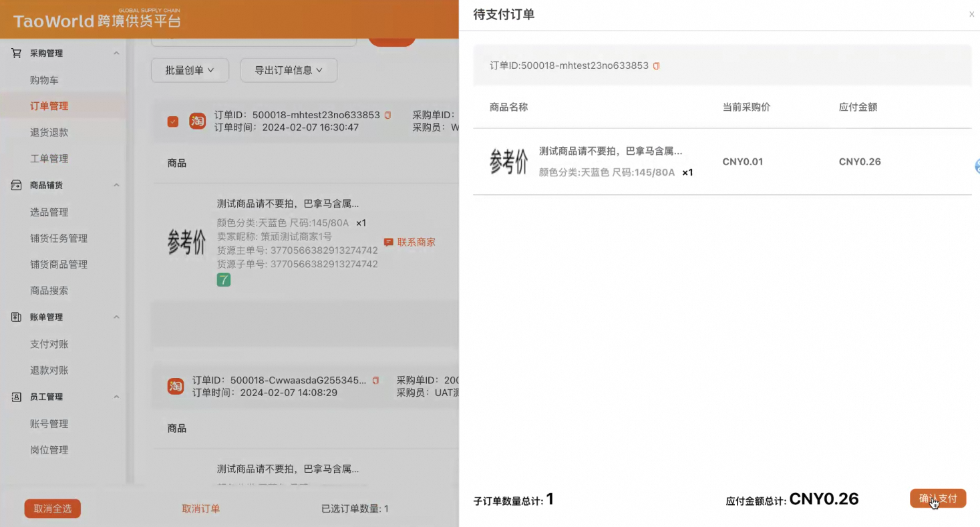Click the 员工管理 section icon in the sidebar
Viewport: 980px width, 527px height.
15,396
